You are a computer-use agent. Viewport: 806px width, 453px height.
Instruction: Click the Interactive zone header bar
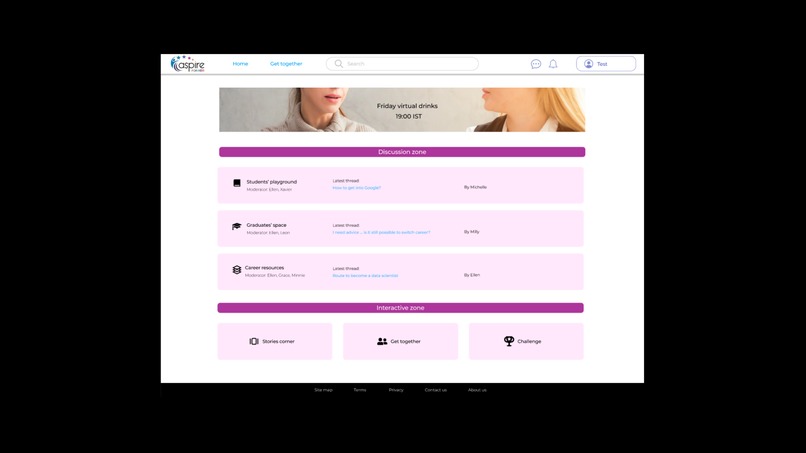pos(400,307)
